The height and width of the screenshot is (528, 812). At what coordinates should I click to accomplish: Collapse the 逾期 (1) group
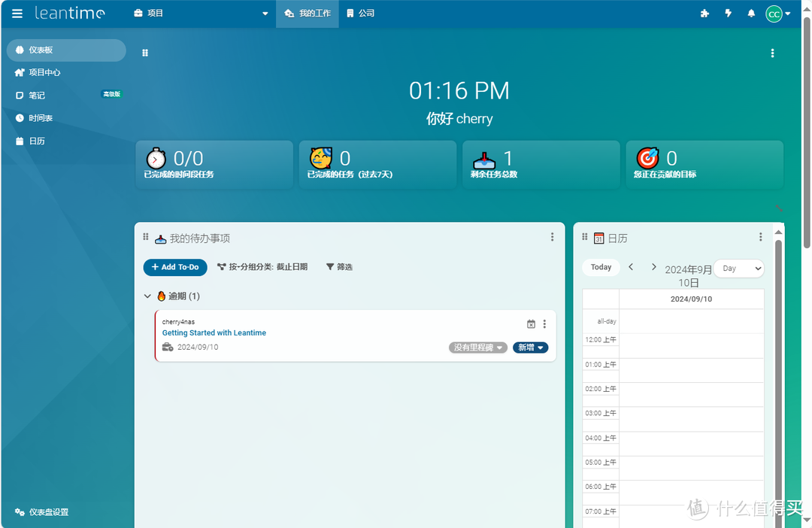coord(147,296)
